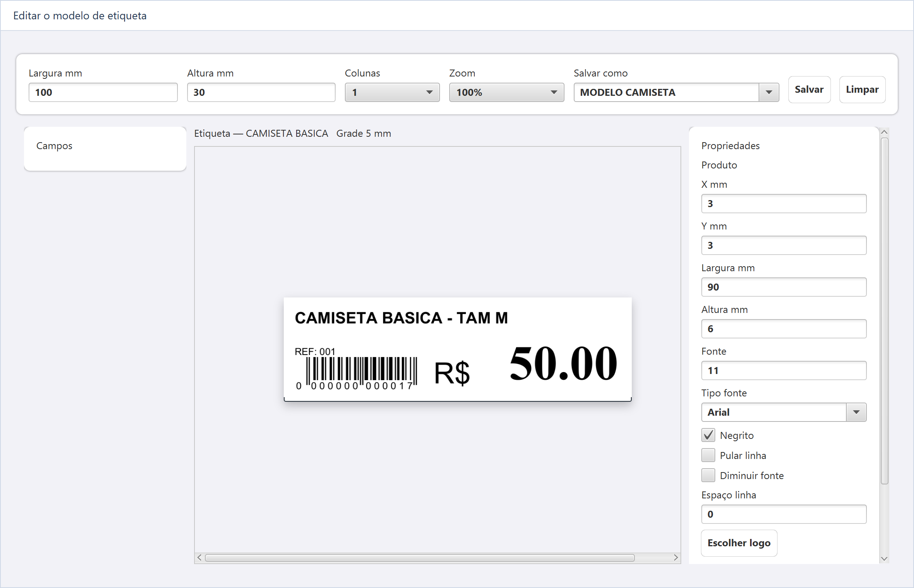This screenshot has height=588, width=914.
Task: Enable the Pular linha checkbox
Action: (x=708, y=455)
